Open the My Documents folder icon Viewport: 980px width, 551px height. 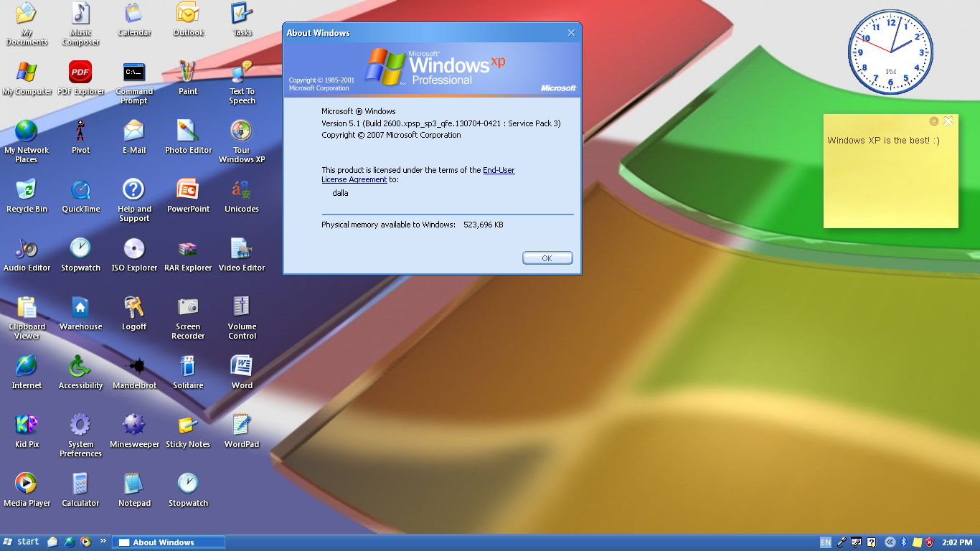click(x=27, y=23)
